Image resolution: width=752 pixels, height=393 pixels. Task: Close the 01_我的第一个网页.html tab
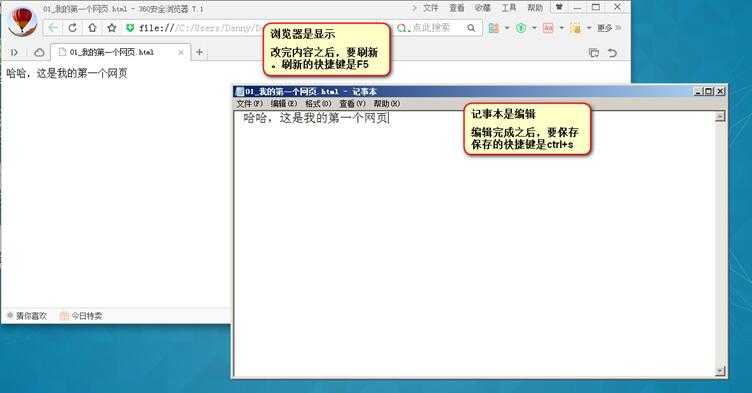pyautogui.click(x=181, y=52)
